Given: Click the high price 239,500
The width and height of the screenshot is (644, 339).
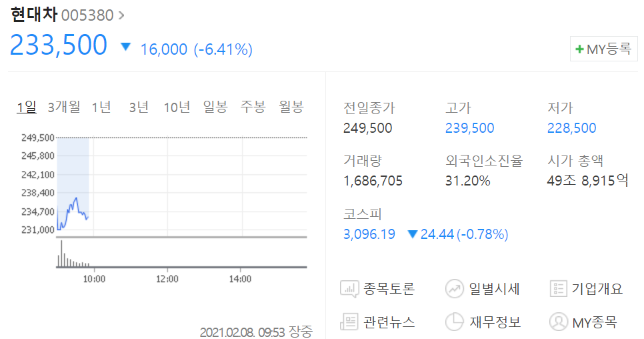Looking at the screenshot, I should [469, 128].
